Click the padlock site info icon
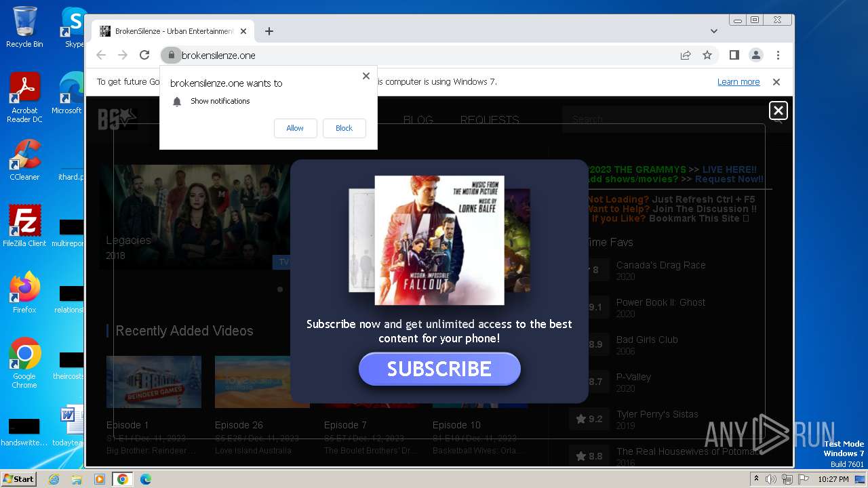The width and height of the screenshot is (868, 488). coord(171,55)
